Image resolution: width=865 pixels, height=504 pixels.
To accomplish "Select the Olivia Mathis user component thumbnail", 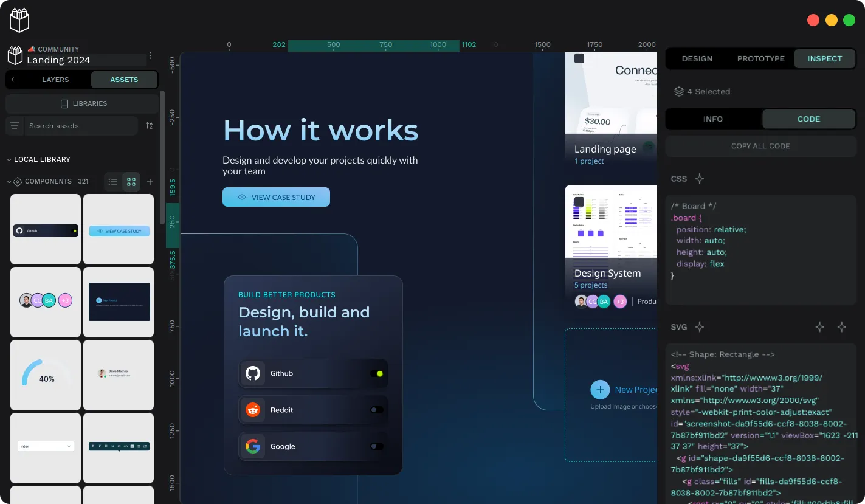I will (119, 375).
